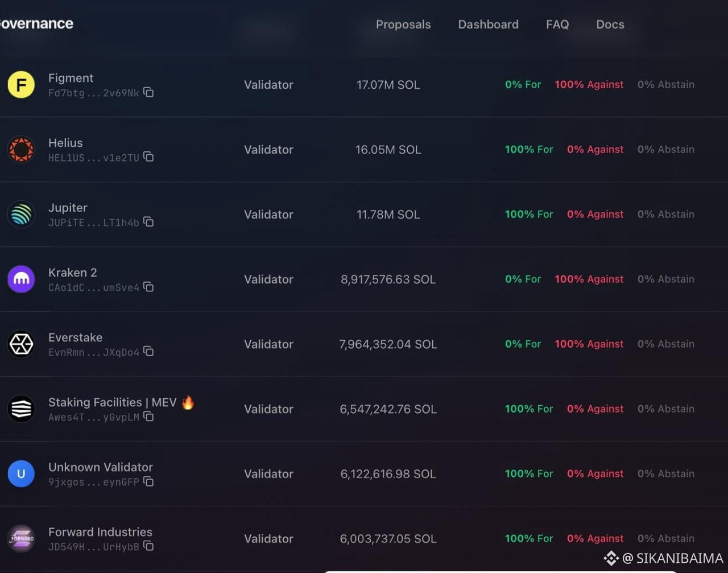This screenshot has height=573, width=728.
Task: Click the 6,003,737.05 SOL amount
Action: [x=388, y=539]
